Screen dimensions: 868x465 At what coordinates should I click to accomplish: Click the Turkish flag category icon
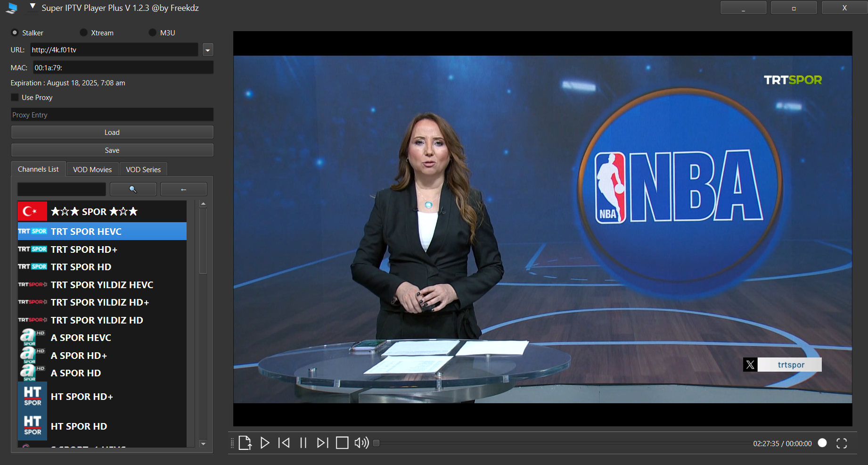(x=33, y=211)
